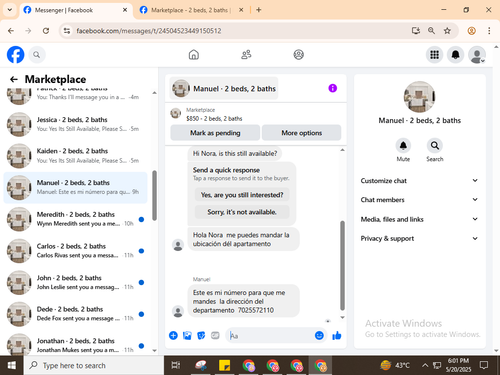Click the Facebook logo icon
500x375 pixels.
click(x=15, y=55)
